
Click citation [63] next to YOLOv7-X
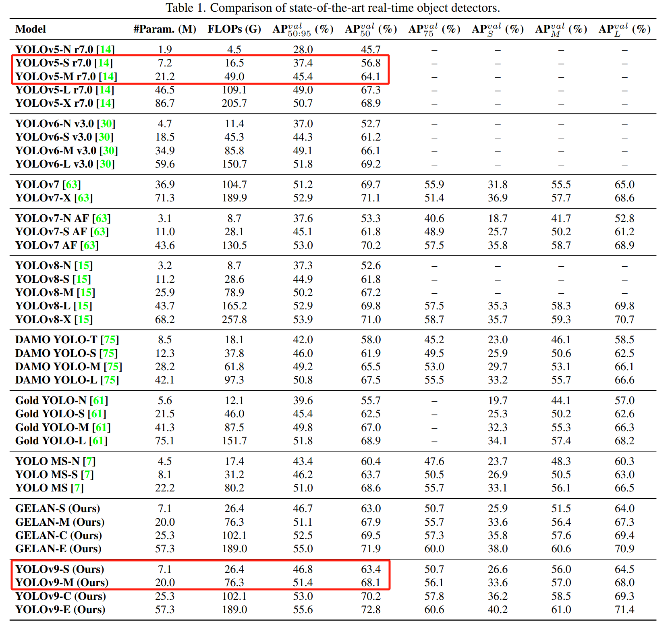click(84, 197)
